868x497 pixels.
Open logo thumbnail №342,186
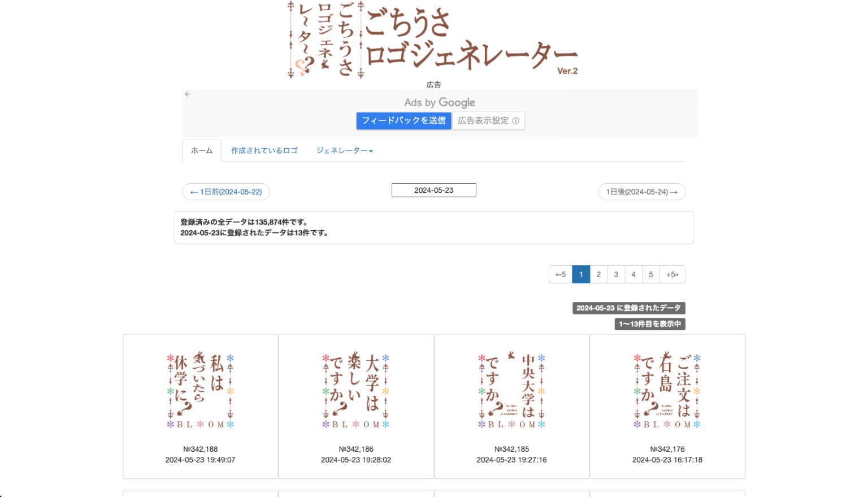click(x=356, y=390)
